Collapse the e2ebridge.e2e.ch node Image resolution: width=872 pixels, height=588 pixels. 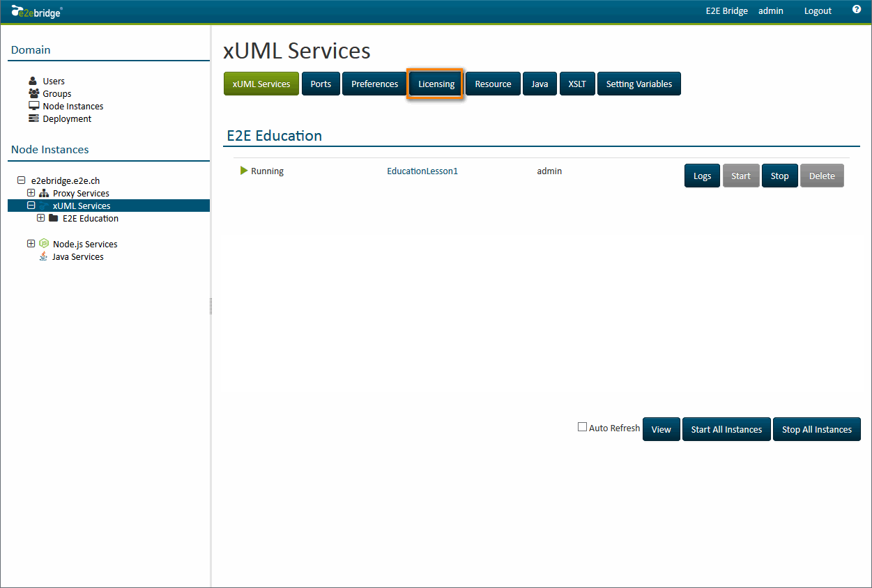[21, 180]
